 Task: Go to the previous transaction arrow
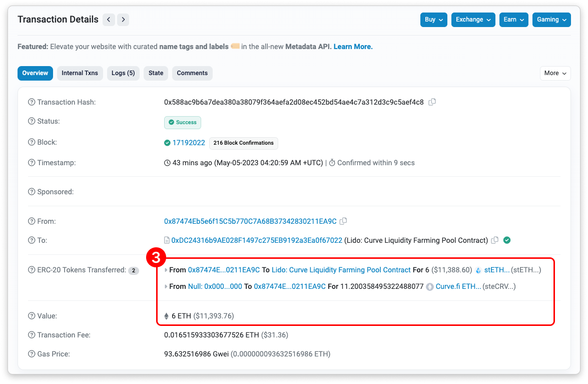tap(109, 20)
